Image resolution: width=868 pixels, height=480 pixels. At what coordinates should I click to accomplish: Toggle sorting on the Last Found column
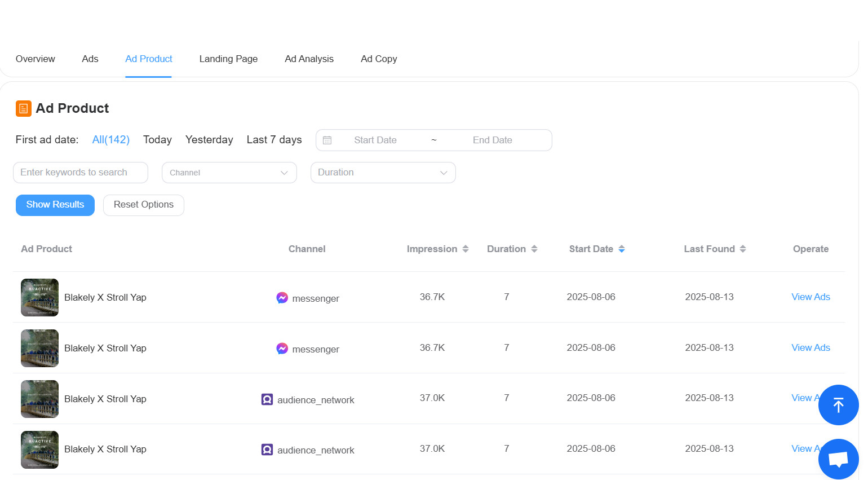[x=743, y=249]
